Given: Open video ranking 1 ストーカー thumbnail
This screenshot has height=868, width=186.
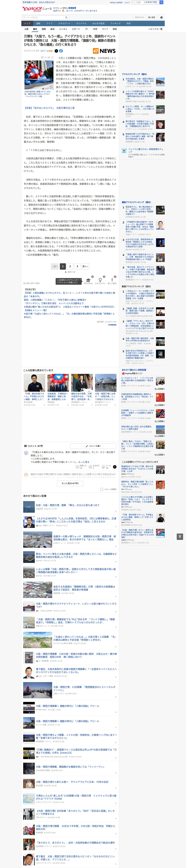Looking at the screenshot, I should point(160,294).
